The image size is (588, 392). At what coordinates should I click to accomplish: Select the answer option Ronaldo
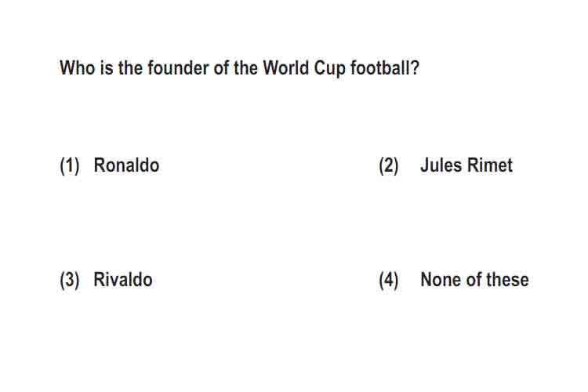click(126, 165)
